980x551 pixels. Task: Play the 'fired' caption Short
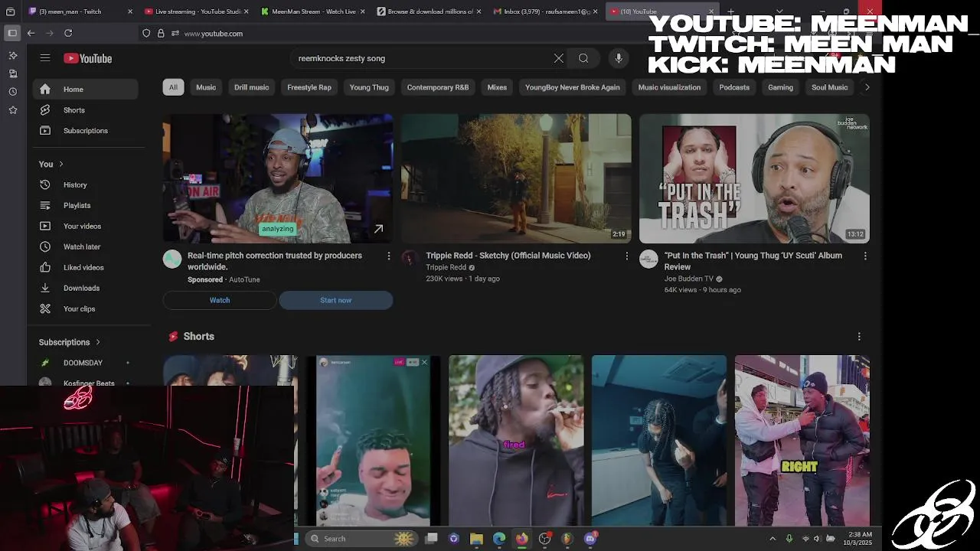coord(516,440)
